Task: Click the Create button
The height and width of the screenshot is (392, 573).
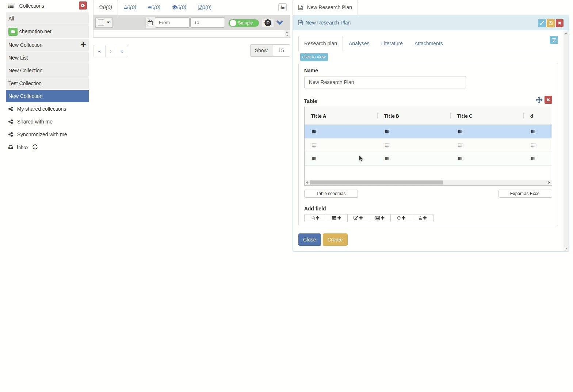Action: pyautogui.click(x=335, y=240)
